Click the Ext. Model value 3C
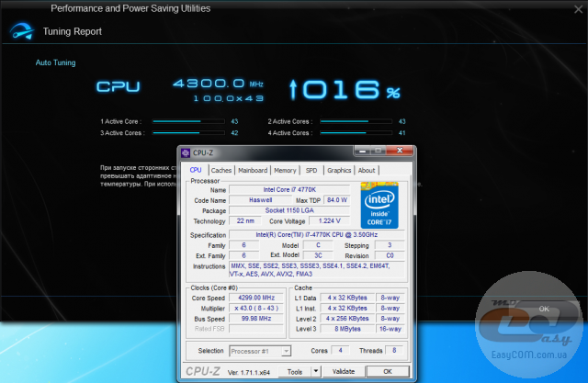Image resolution: width=588 pixels, height=383 pixels. click(x=318, y=255)
